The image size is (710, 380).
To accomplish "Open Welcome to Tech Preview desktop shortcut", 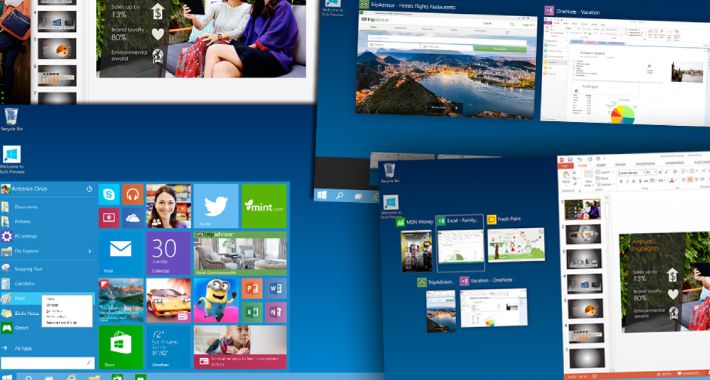I will (x=12, y=160).
